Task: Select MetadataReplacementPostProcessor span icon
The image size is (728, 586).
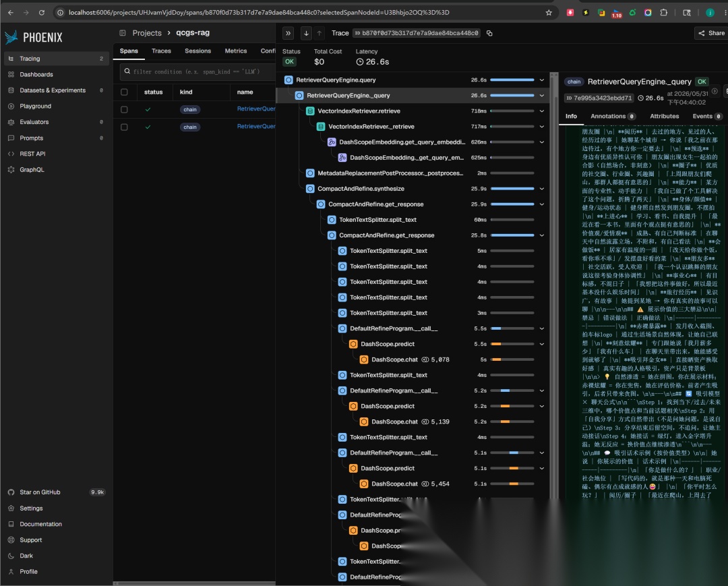Action: 310,173
